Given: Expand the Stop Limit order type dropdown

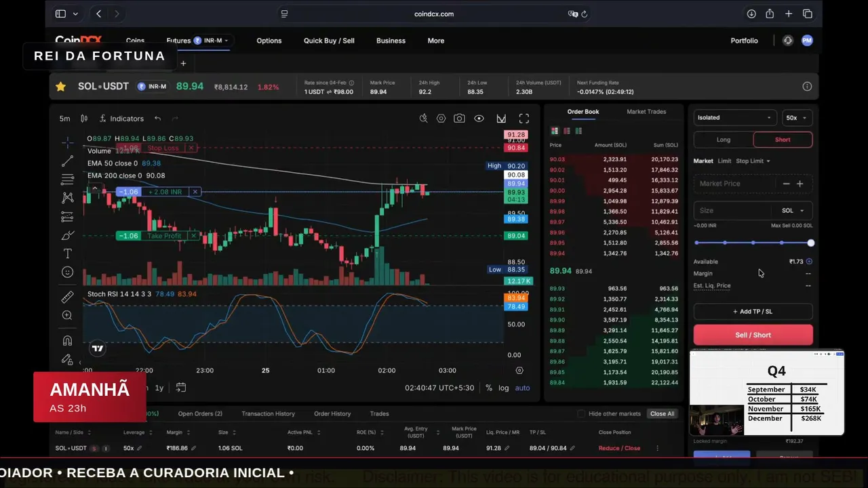Looking at the screenshot, I should tap(753, 161).
